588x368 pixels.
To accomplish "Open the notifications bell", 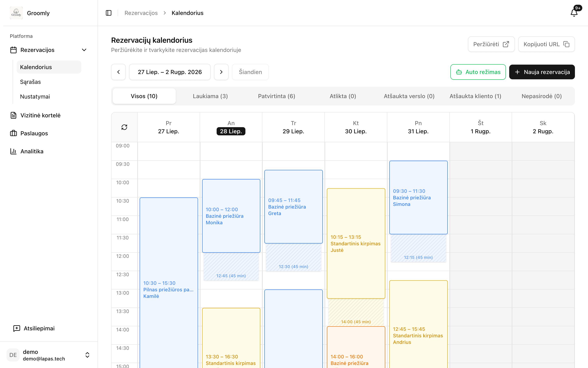I will point(574,13).
